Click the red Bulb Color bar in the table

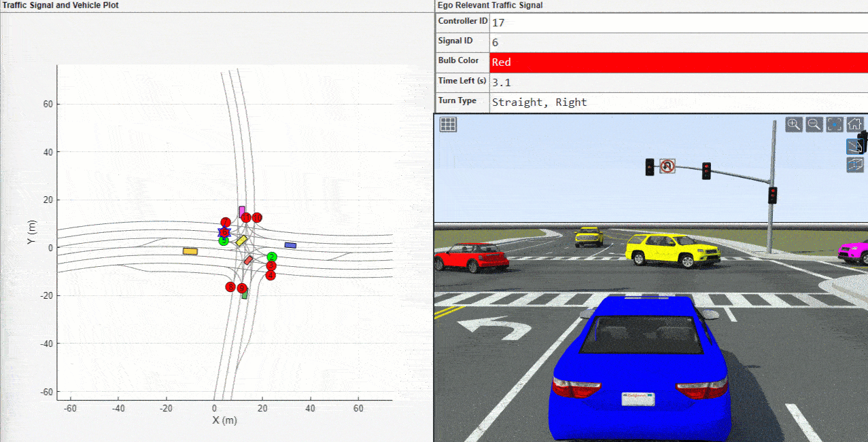click(x=646, y=62)
